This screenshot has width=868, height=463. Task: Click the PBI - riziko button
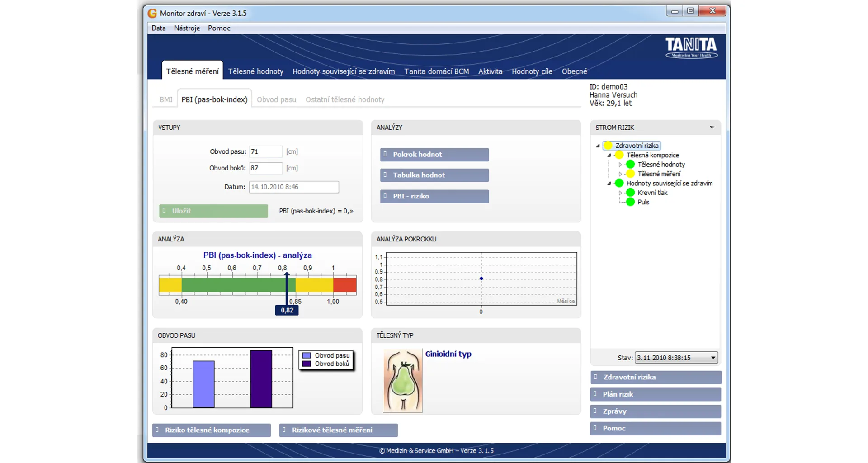(x=434, y=196)
